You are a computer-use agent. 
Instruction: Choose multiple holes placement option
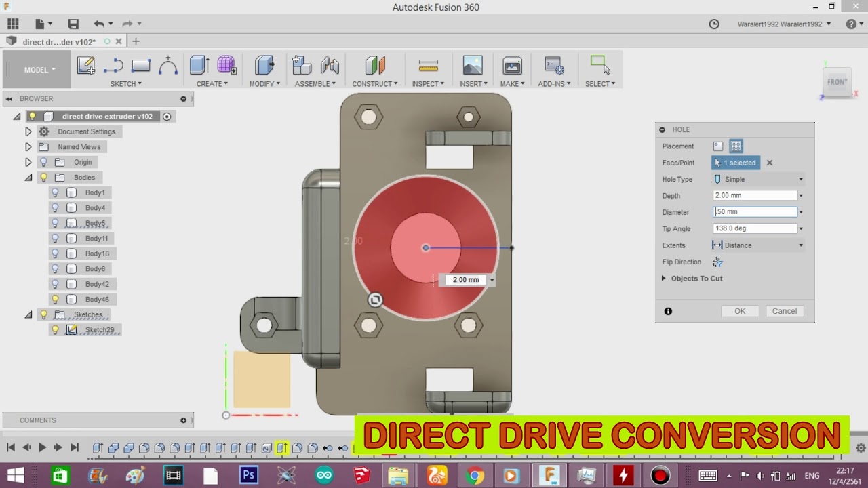tap(736, 146)
